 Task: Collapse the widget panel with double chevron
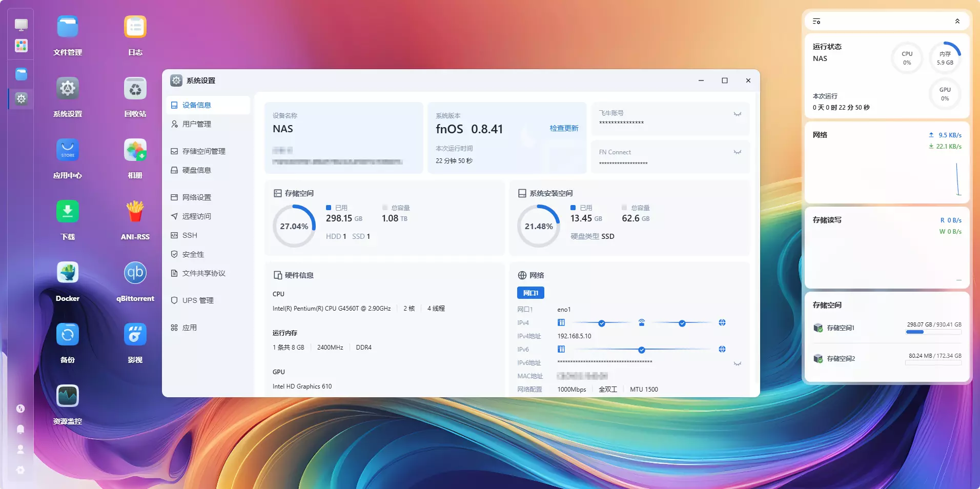click(957, 22)
